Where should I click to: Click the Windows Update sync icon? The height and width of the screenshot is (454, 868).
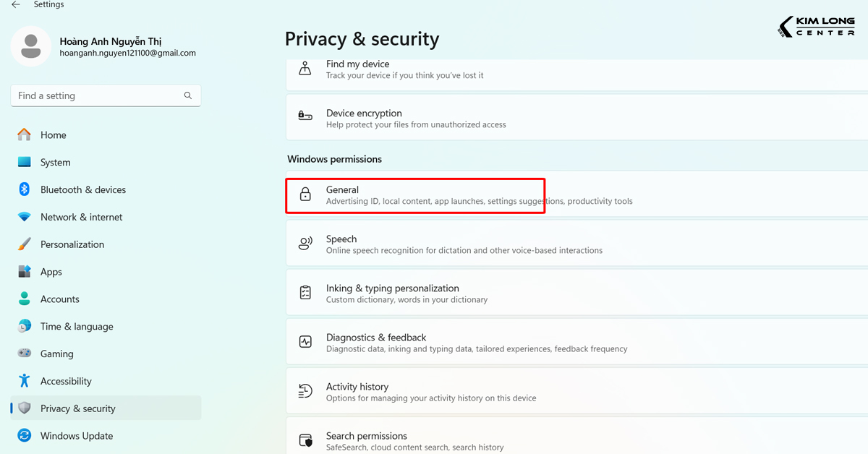pyautogui.click(x=25, y=436)
